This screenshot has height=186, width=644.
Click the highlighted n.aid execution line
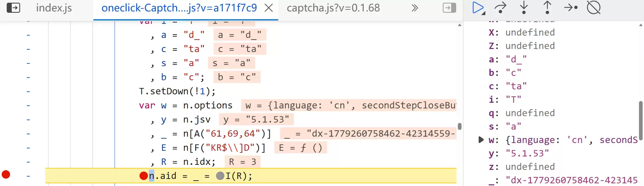(251, 176)
